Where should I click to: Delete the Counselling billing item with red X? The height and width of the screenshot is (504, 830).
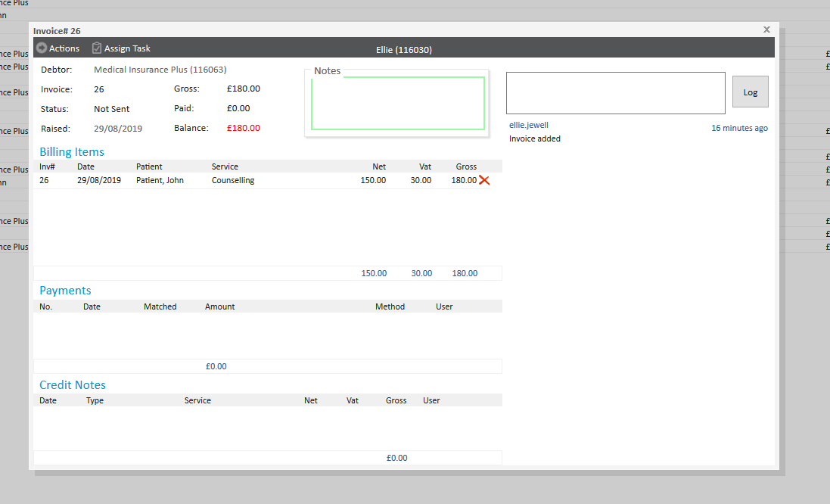(x=484, y=180)
